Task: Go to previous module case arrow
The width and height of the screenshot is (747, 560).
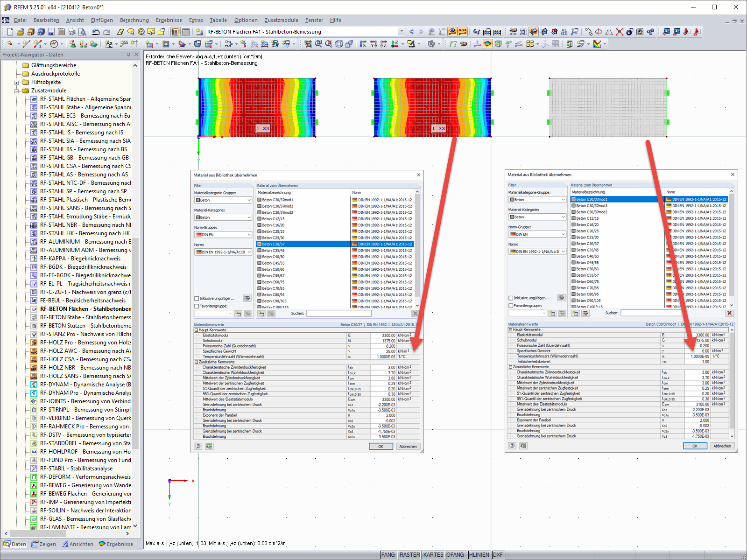Action: [x=411, y=32]
